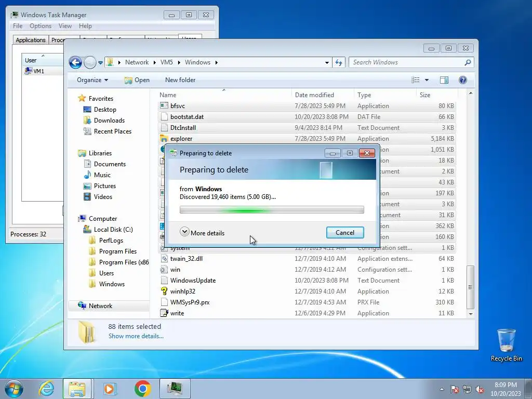Select Recent Places in Favorites
The image size is (532, 399).
[112, 131]
